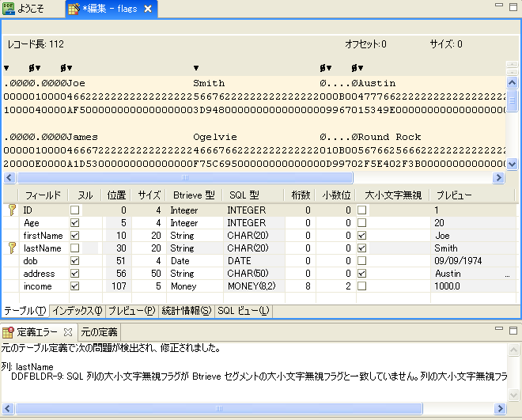Open the SQL ビュー tab
This screenshot has height=420, width=522.
[x=243, y=311]
